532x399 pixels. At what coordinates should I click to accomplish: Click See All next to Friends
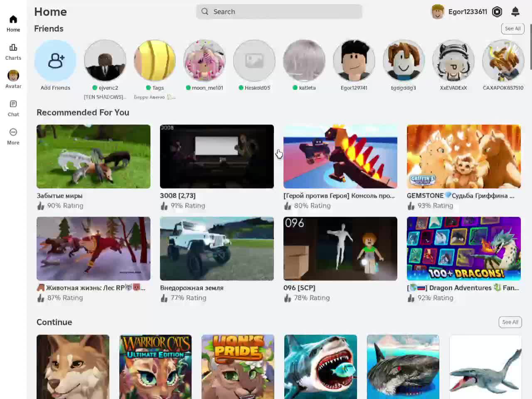tap(512, 29)
